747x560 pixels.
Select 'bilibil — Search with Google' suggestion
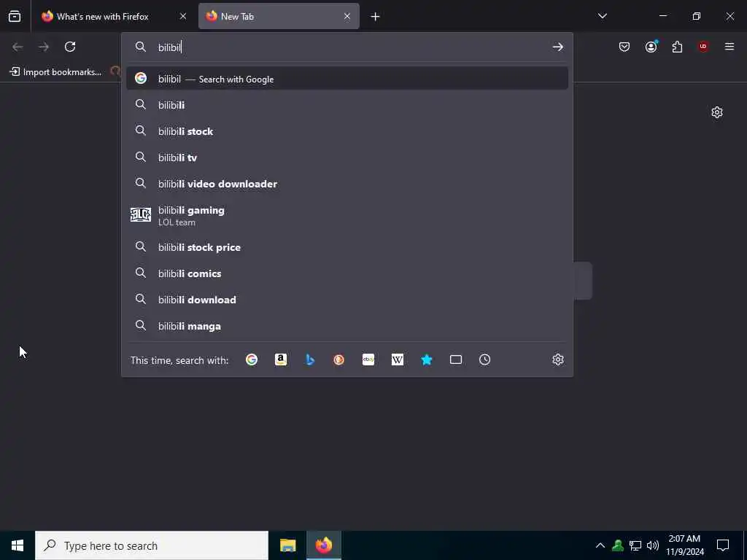[347, 79]
